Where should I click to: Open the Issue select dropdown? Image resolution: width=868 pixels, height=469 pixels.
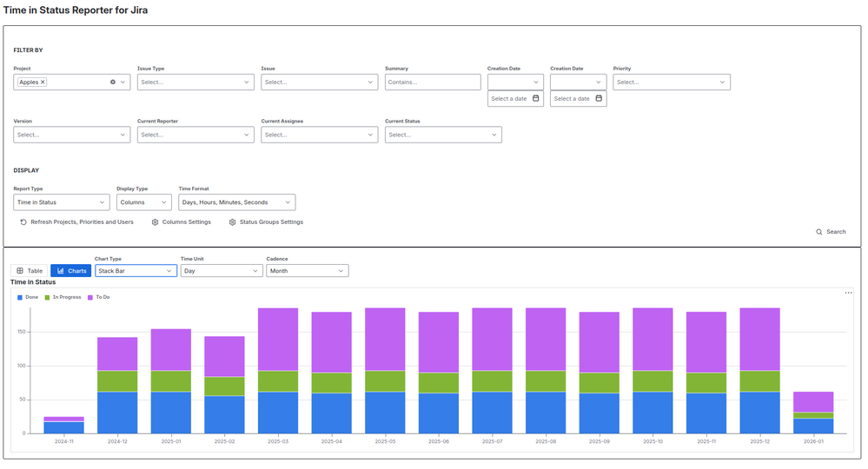(320, 82)
